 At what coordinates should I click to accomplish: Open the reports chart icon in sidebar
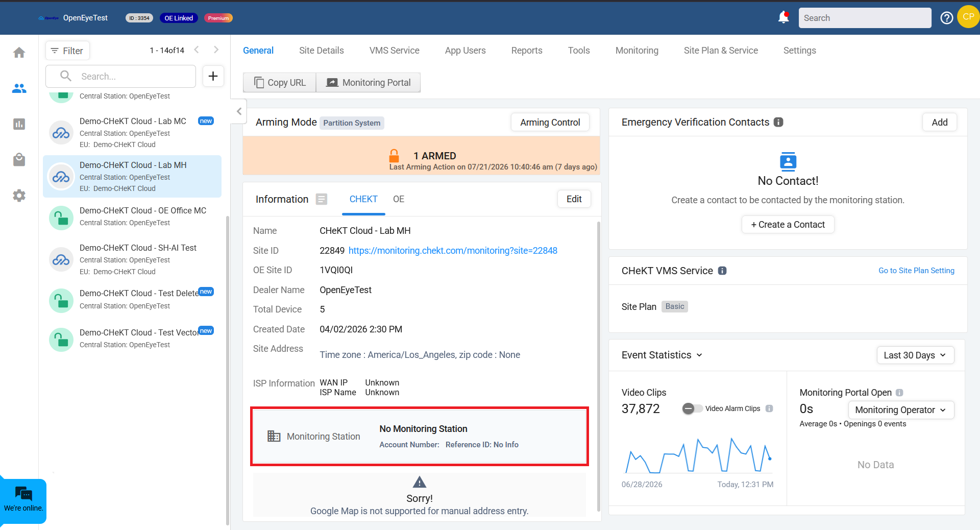tap(19, 124)
